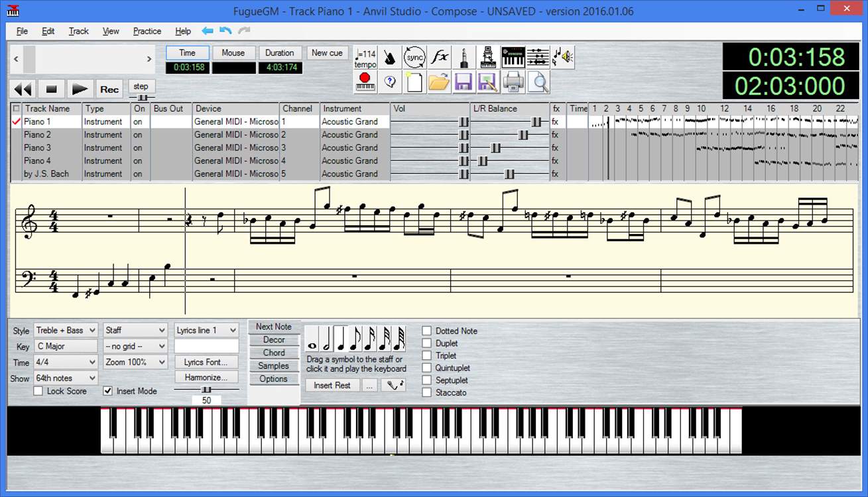
Task: Open the help question bubble icon
Action: coord(390,82)
